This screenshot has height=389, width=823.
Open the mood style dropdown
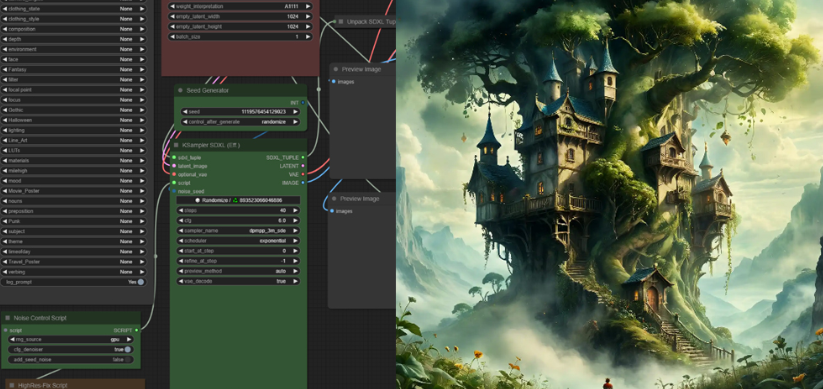[x=73, y=181]
